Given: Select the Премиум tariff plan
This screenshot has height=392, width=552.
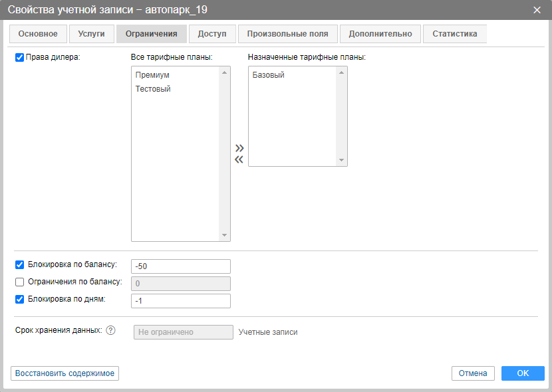Looking at the screenshot, I should pos(152,75).
